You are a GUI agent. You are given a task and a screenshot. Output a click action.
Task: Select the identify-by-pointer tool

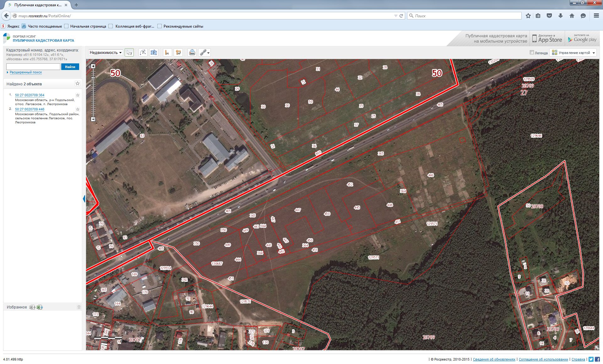click(x=129, y=53)
